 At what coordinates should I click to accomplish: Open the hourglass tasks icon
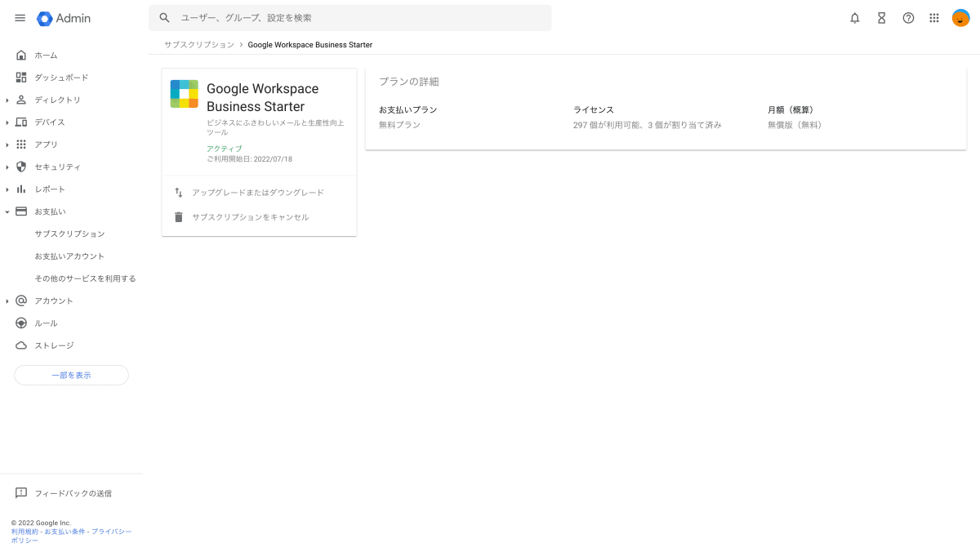point(882,18)
